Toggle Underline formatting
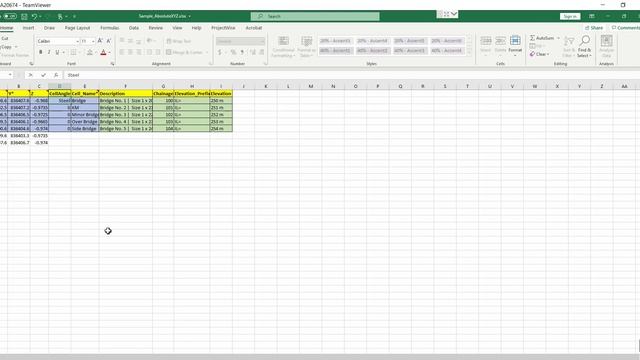The width and height of the screenshot is (640, 360). [57, 52]
